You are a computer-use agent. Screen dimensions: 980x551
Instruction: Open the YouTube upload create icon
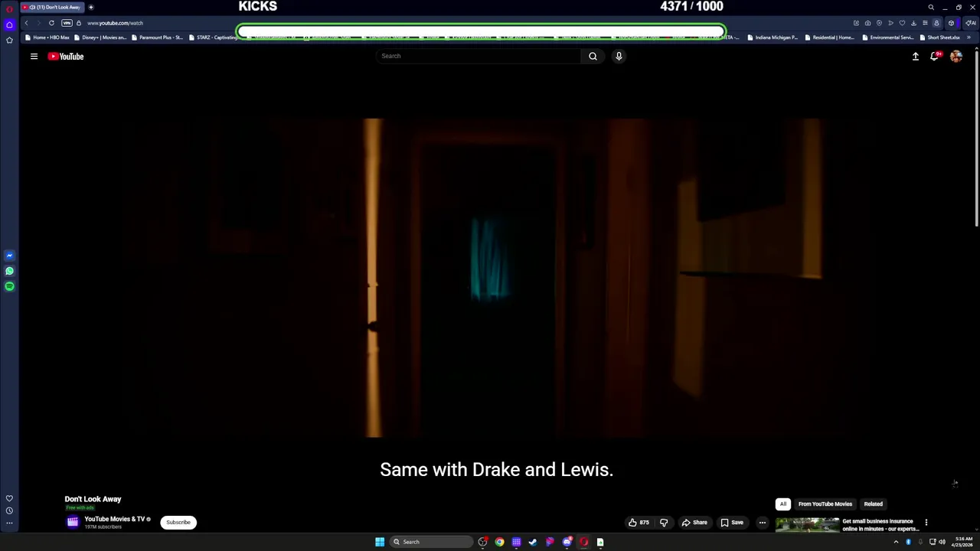coord(915,56)
